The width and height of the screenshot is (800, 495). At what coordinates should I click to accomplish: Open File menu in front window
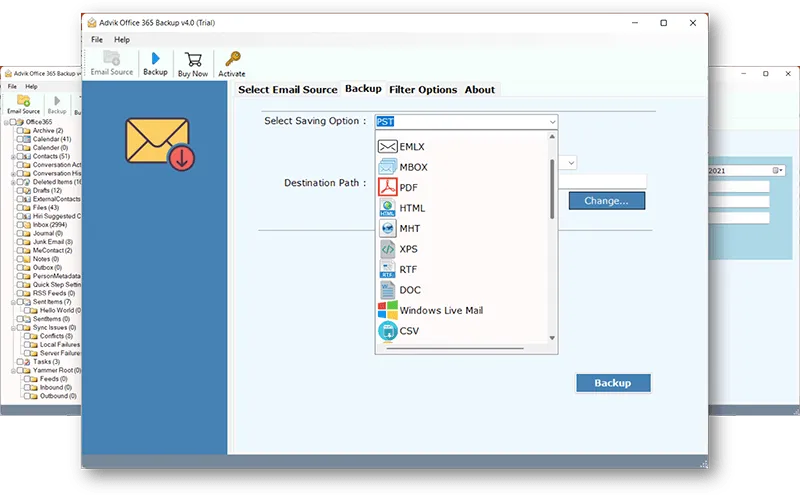tap(96, 39)
